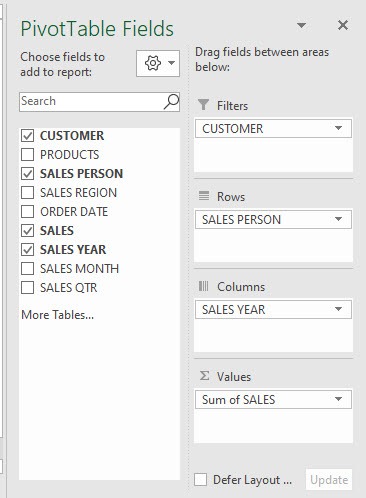Open CUSTOMER dropdown in Filters area
This screenshot has width=366, height=498.
(x=338, y=128)
